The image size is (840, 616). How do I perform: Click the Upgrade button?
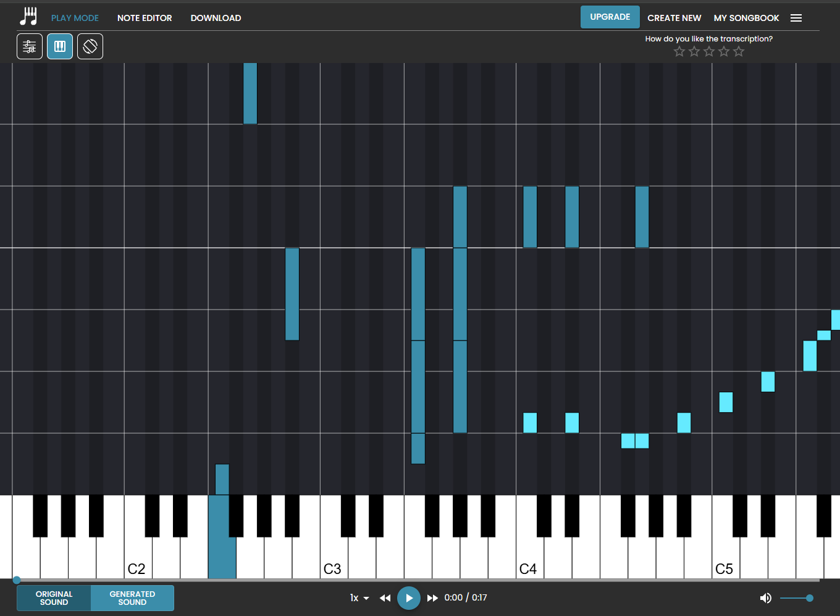(x=610, y=17)
